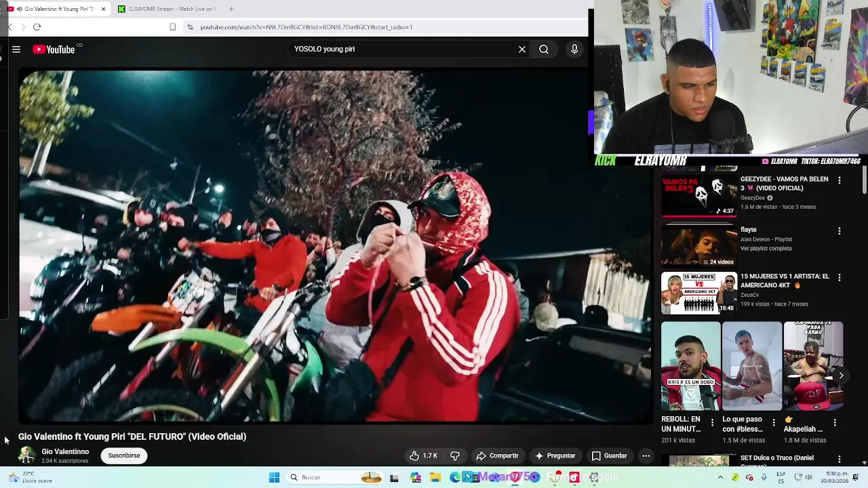The height and width of the screenshot is (488, 868).
Task: Open a new browser tab
Action: (231, 9)
